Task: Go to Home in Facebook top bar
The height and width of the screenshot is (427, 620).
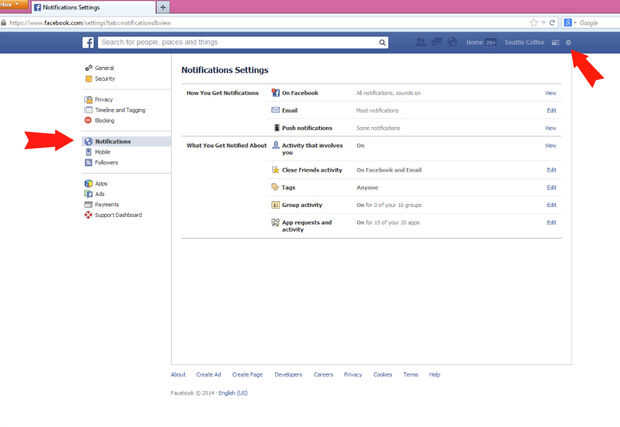Action: point(474,42)
